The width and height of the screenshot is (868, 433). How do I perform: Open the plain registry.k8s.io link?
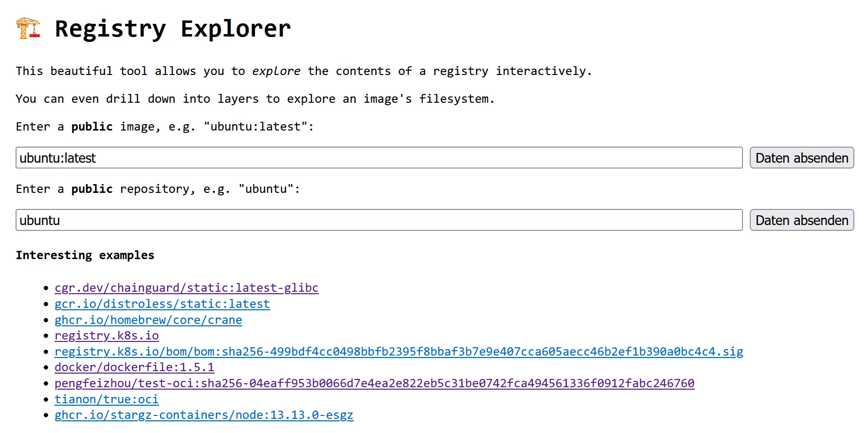[x=107, y=336]
